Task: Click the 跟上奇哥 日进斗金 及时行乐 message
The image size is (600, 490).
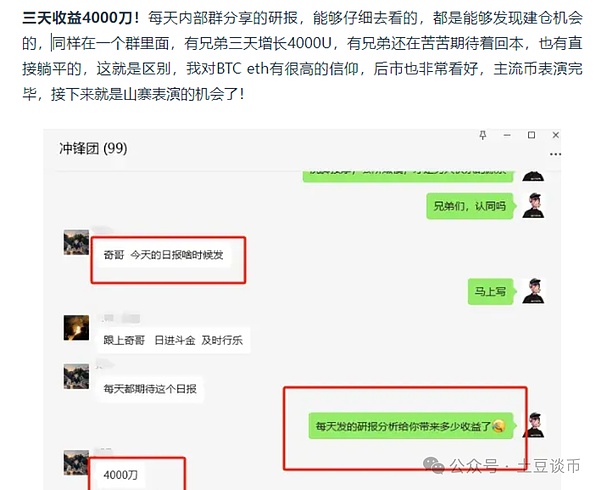Action: 173,340
